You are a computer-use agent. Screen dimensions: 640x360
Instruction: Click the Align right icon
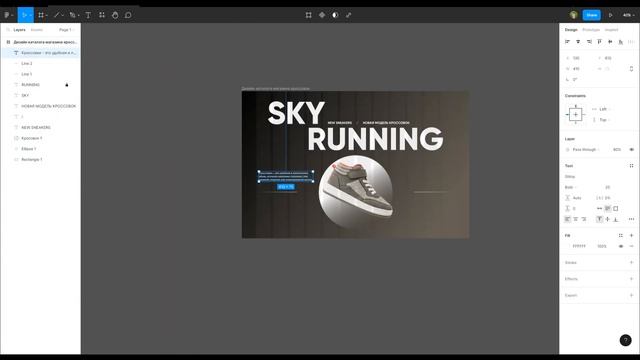pos(589,42)
